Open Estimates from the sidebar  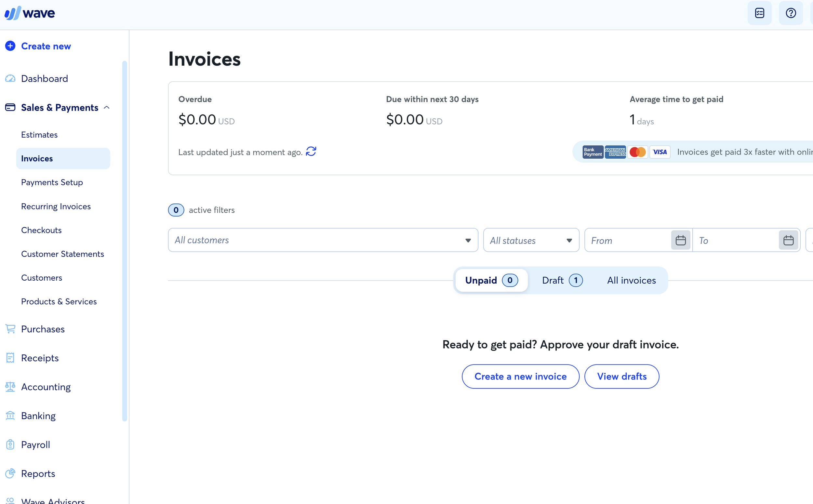point(39,134)
